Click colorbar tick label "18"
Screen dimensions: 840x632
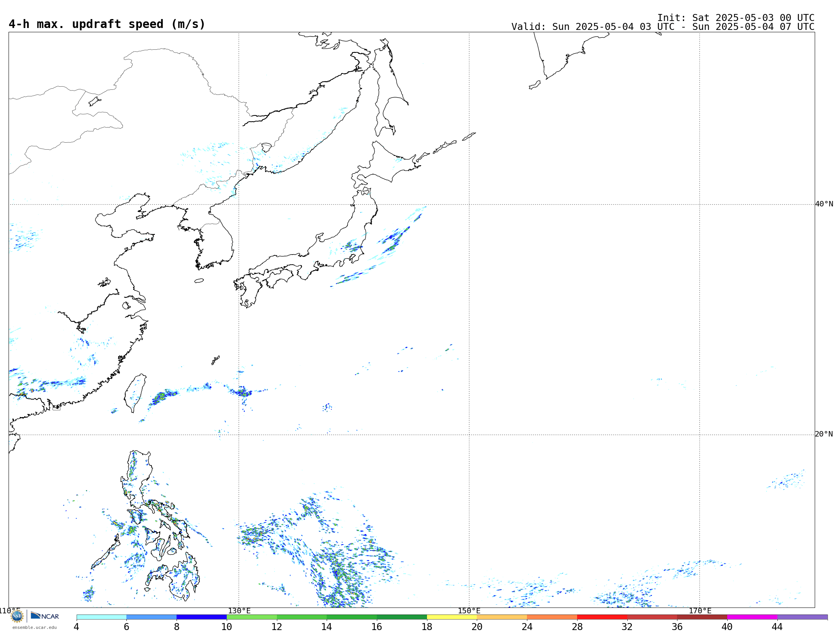(x=427, y=627)
